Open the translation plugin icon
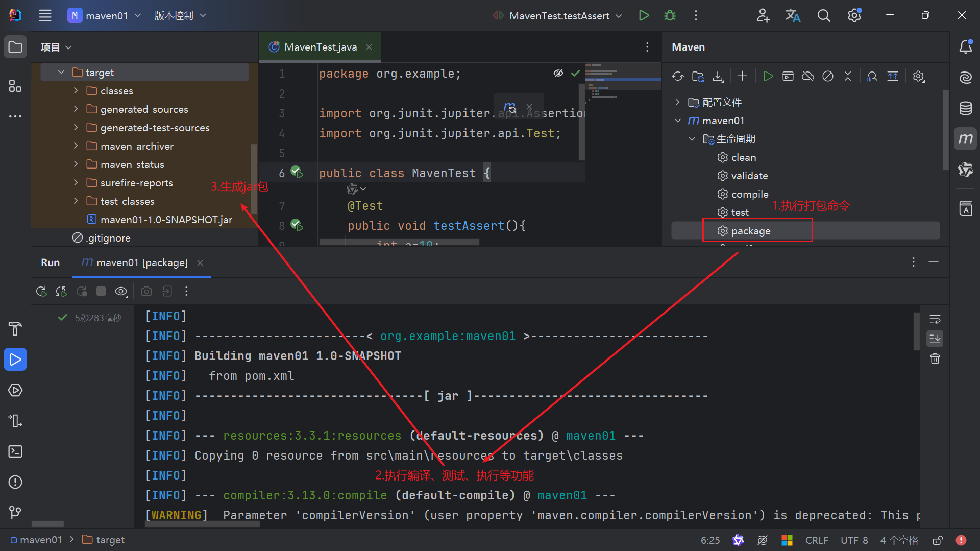 tap(793, 15)
